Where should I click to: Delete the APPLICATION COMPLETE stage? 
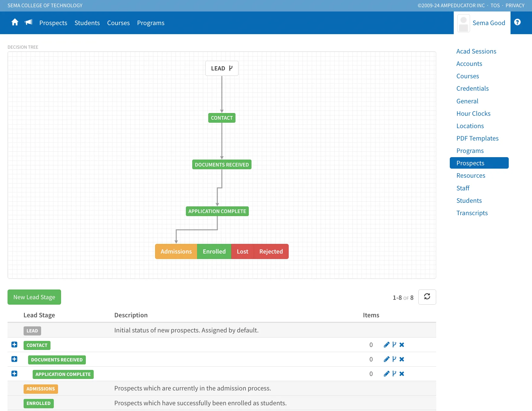pyautogui.click(x=402, y=374)
